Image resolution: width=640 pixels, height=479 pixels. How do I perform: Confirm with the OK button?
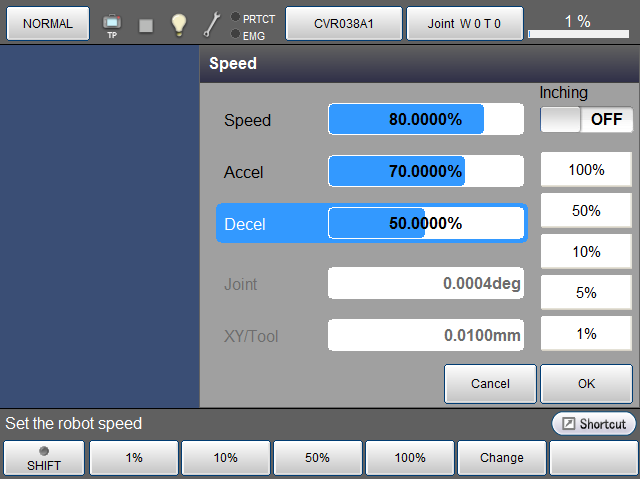[587, 383]
